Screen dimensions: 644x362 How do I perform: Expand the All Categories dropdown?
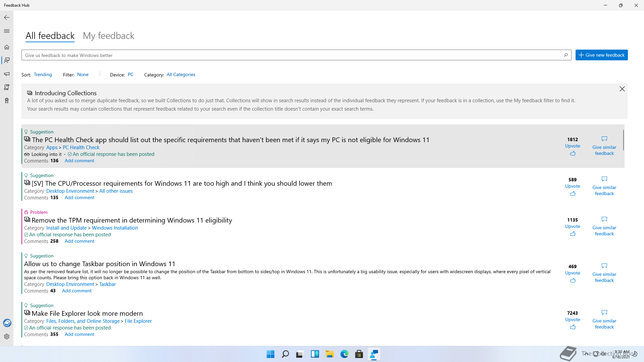[x=181, y=74]
